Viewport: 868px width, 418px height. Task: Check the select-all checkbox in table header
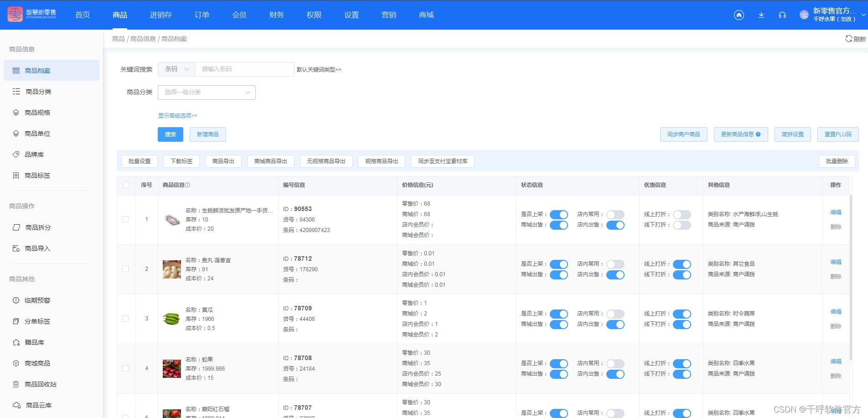pyautogui.click(x=126, y=185)
